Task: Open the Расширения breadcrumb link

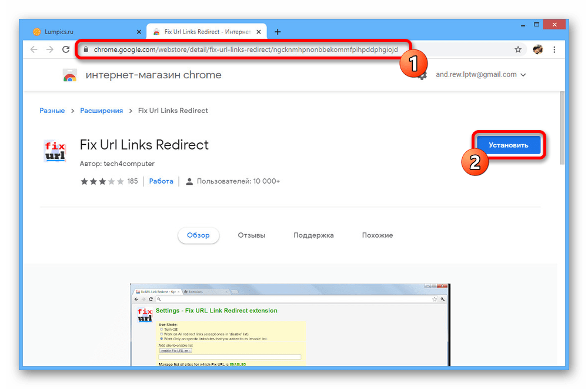Action: pos(102,111)
